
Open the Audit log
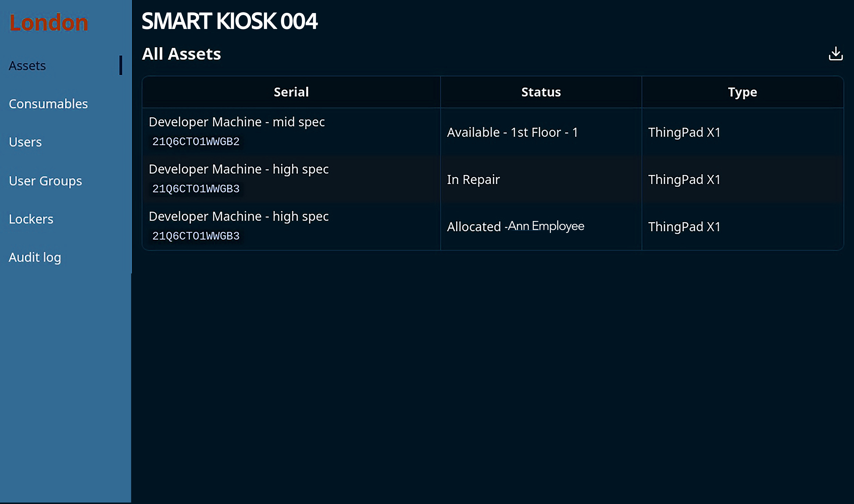coord(34,258)
